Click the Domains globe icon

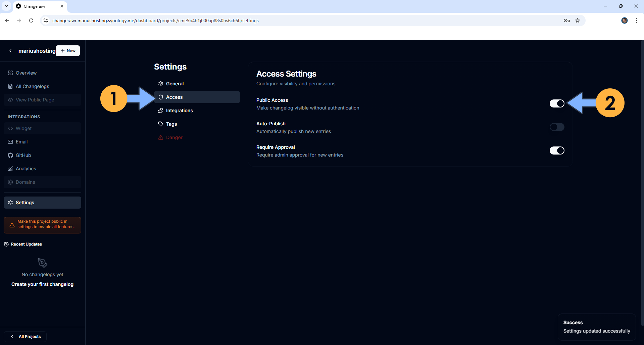tap(10, 182)
